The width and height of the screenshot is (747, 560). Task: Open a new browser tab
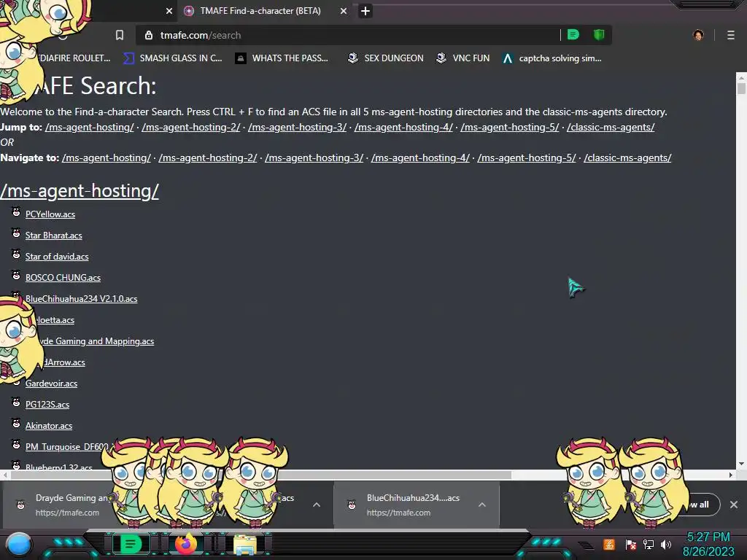click(x=365, y=11)
